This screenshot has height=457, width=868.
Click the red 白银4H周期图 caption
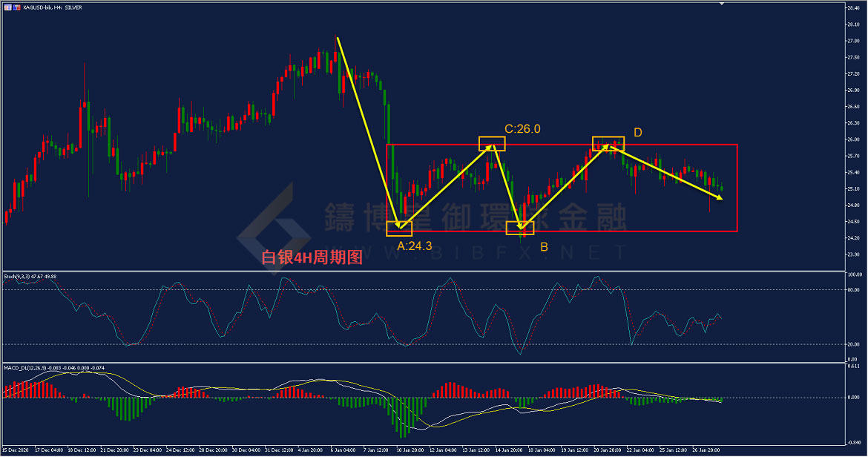(x=312, y=257)
